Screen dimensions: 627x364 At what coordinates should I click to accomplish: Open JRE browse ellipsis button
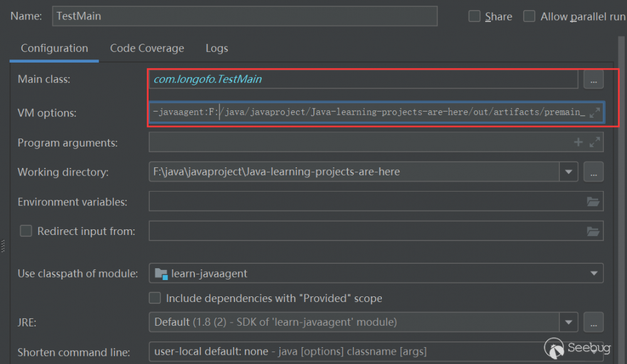point(593,322)
